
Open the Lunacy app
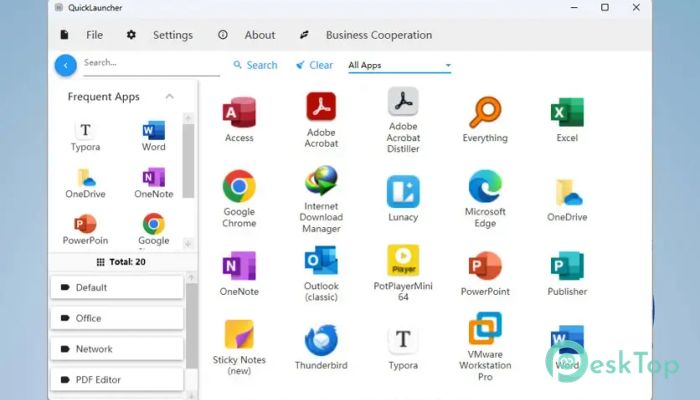click(x=403, y=199)
